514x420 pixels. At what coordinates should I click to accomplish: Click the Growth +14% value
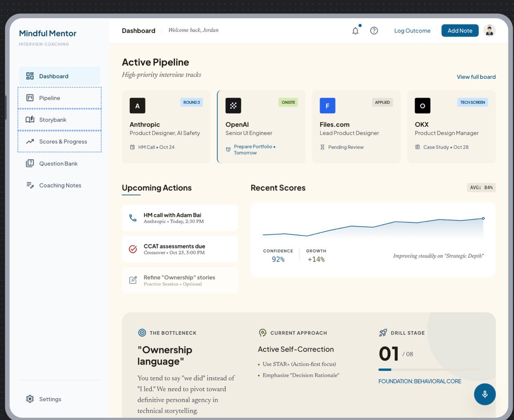click(x=316, y=259)
